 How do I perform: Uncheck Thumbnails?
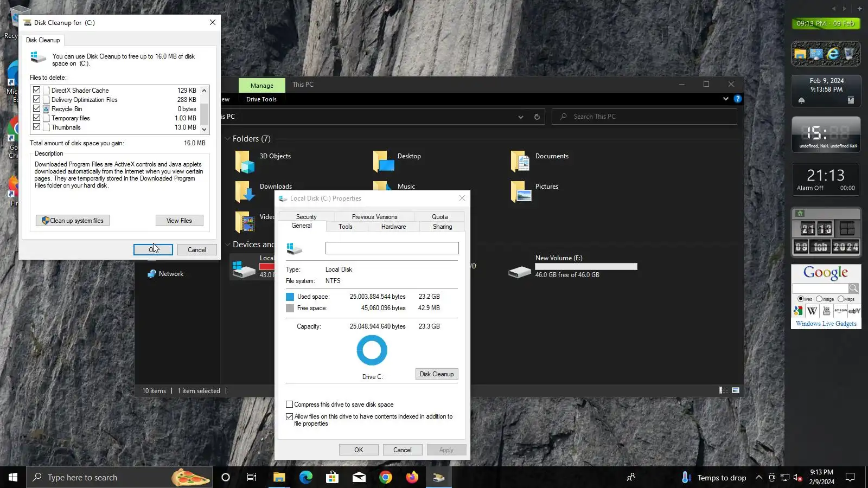[x=36, y=127]
